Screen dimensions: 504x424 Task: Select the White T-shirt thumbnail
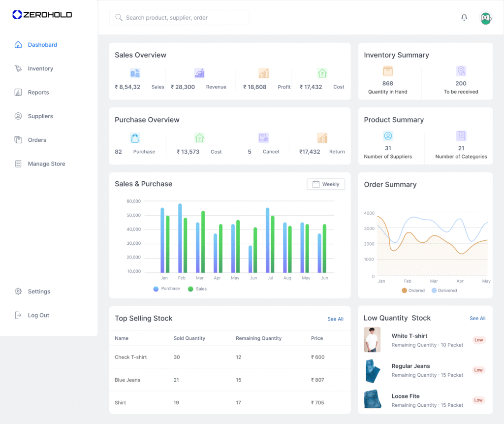pos(372,340)
